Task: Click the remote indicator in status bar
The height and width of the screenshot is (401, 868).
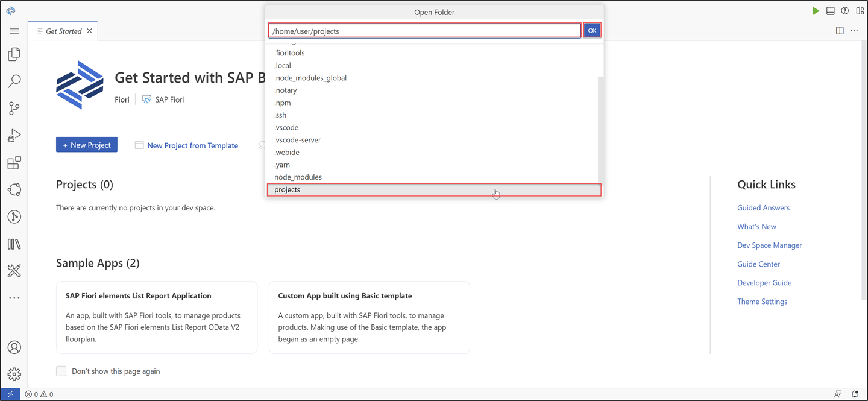Action: [x=10, y=394]
